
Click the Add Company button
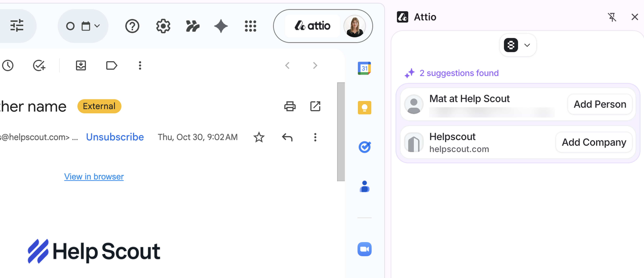click(x=594, y=142)
